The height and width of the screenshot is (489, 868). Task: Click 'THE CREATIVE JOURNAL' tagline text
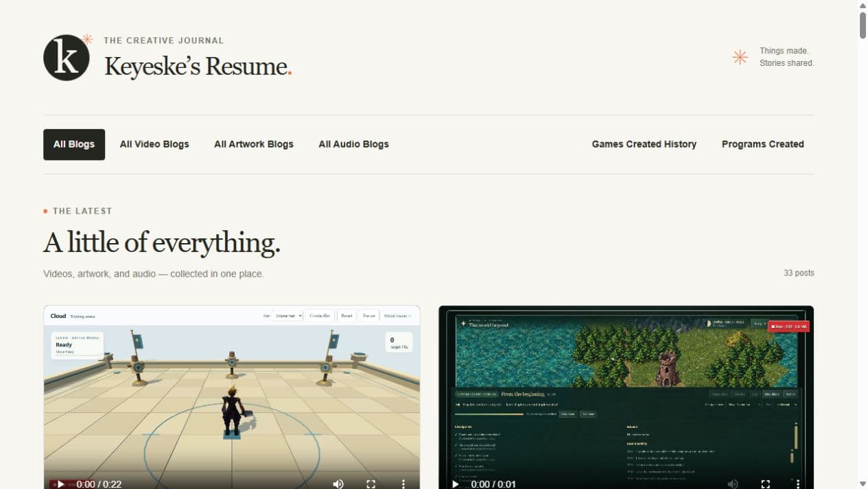pos(164,41)
